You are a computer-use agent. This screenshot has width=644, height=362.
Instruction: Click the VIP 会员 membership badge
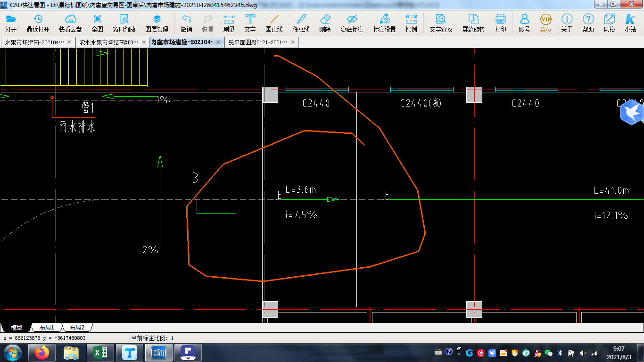coord(545,23)
